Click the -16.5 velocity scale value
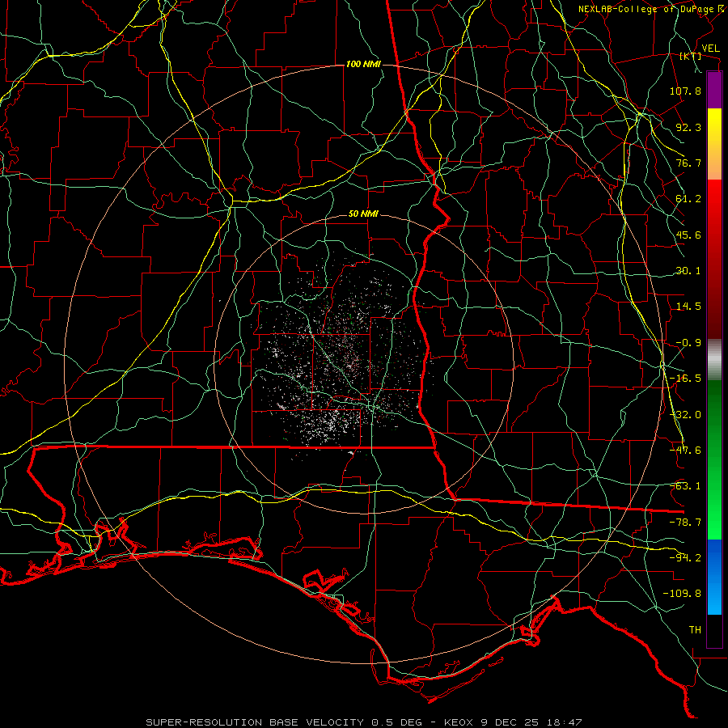The height and width of the screenshot is (728, 728). pyautogui.click(x=685, y=379)
